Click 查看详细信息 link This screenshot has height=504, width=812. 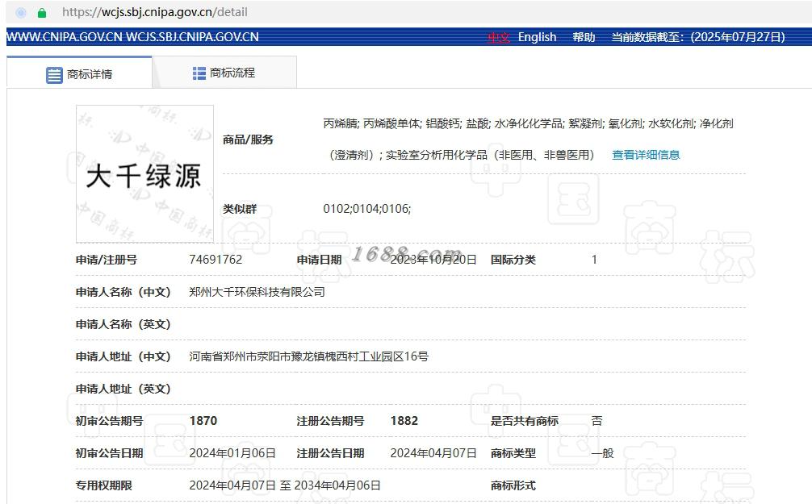pyautogui.click(x=646, y=155)
